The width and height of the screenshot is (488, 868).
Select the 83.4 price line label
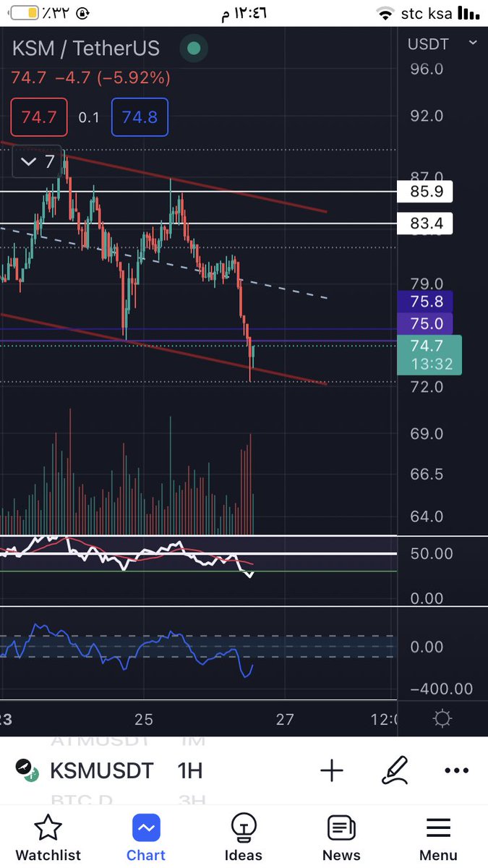(427, 224)
